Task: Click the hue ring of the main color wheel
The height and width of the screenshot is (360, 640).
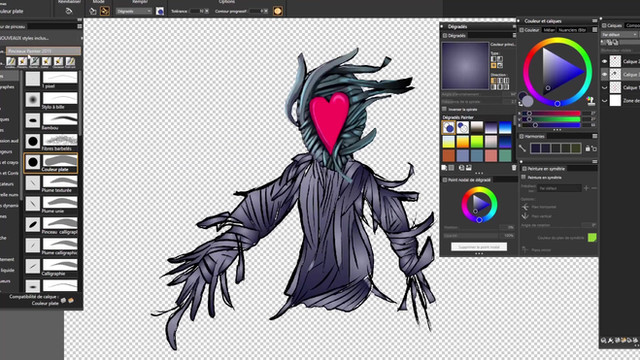Action: [x=558, y=40]
